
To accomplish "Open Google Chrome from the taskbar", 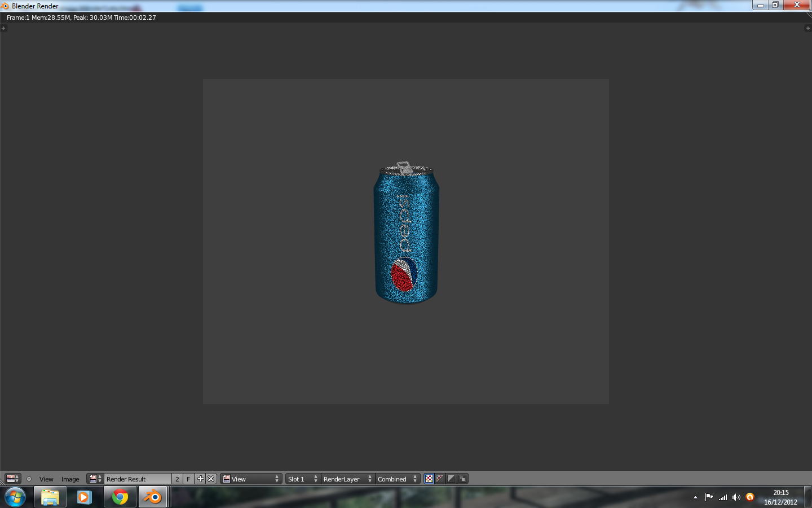I will (x=120, y=497).
